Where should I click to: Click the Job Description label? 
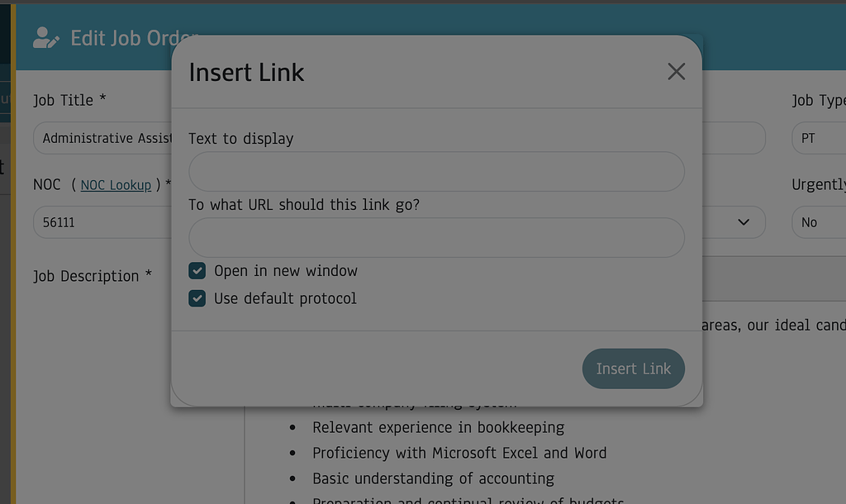(93, 276)
